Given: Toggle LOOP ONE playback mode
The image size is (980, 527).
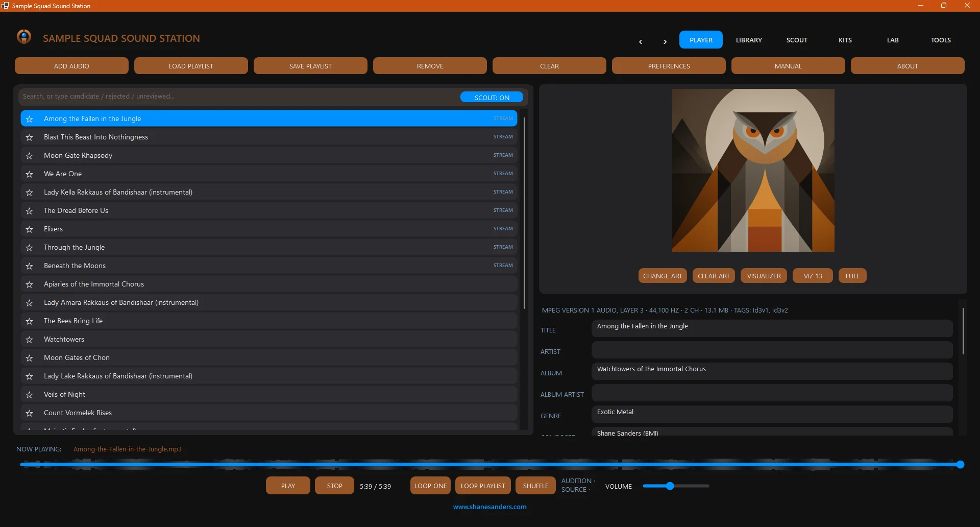Looking at the screenshot, I should coord(430,486).
